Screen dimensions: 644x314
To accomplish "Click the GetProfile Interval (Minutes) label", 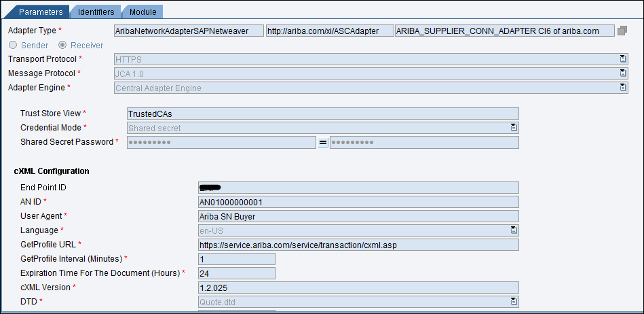I will coord(71,259).
